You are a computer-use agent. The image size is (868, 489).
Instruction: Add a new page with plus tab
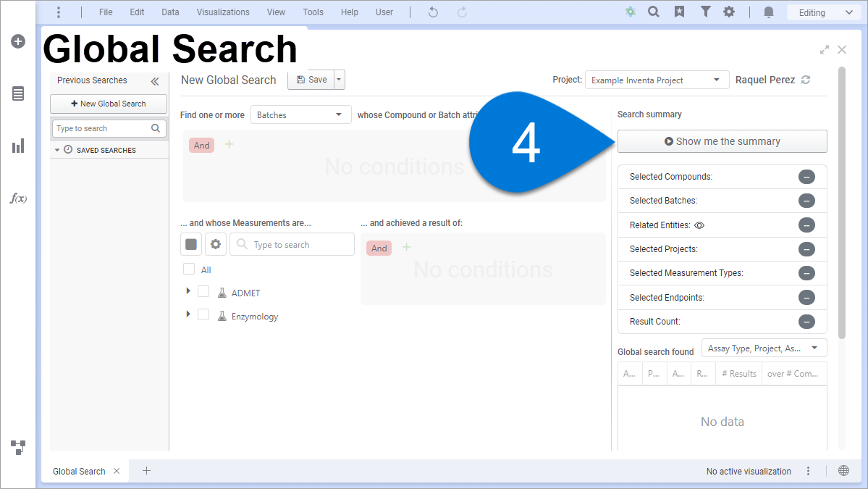(x=147, y=471)
